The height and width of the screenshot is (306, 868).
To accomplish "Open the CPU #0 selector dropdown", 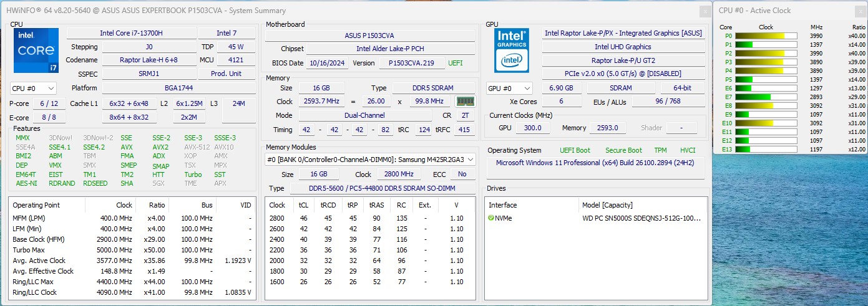I will (x=34, y=88).
